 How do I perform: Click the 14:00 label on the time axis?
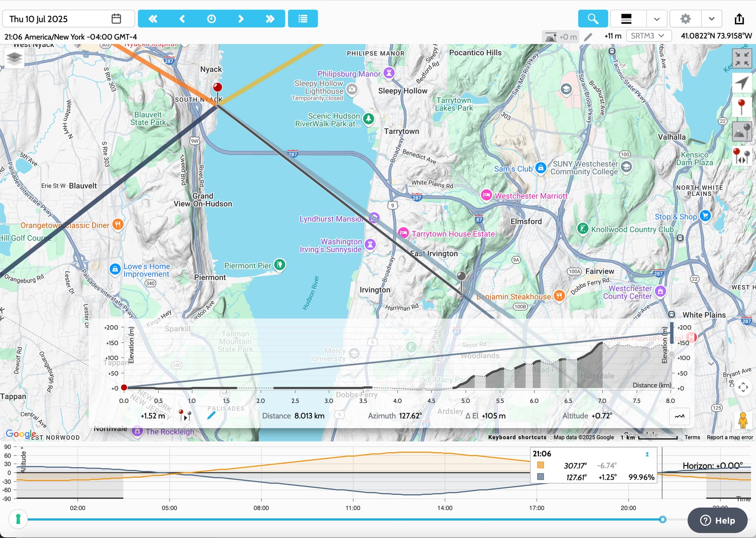(x=445, y=508)
